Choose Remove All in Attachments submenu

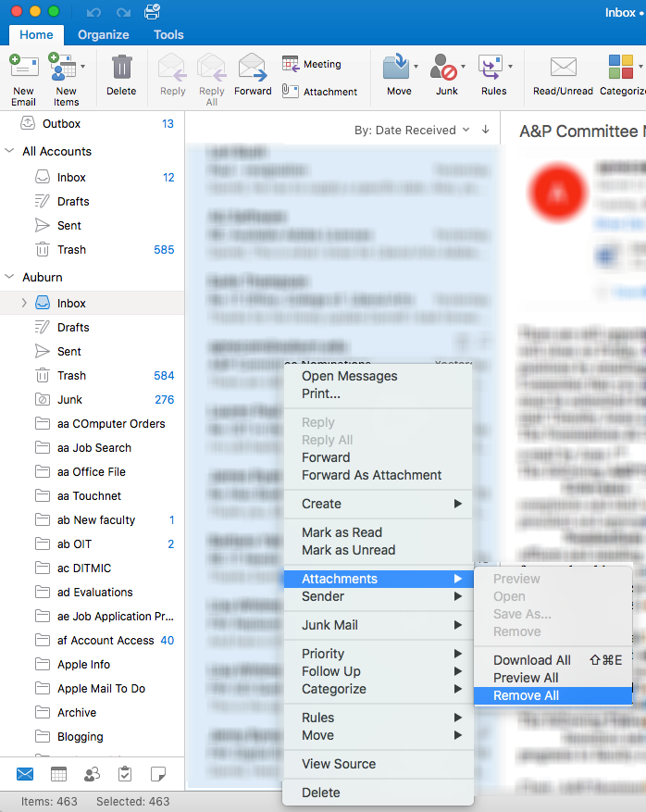pos(553,695)
